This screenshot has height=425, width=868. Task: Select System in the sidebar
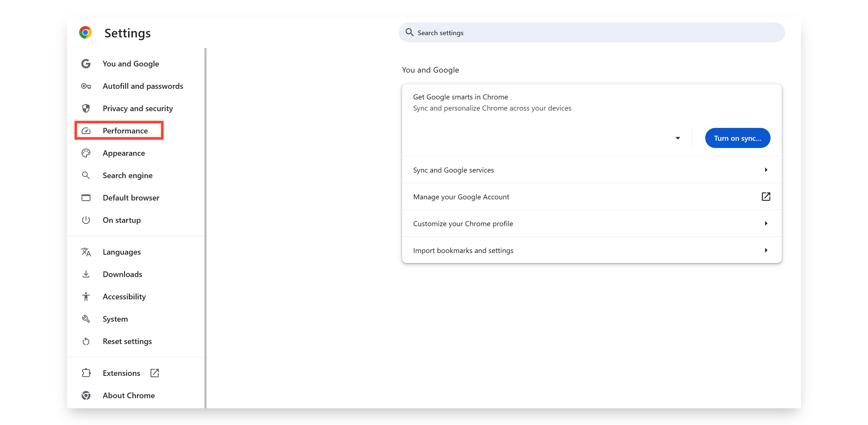coord(115,319)
